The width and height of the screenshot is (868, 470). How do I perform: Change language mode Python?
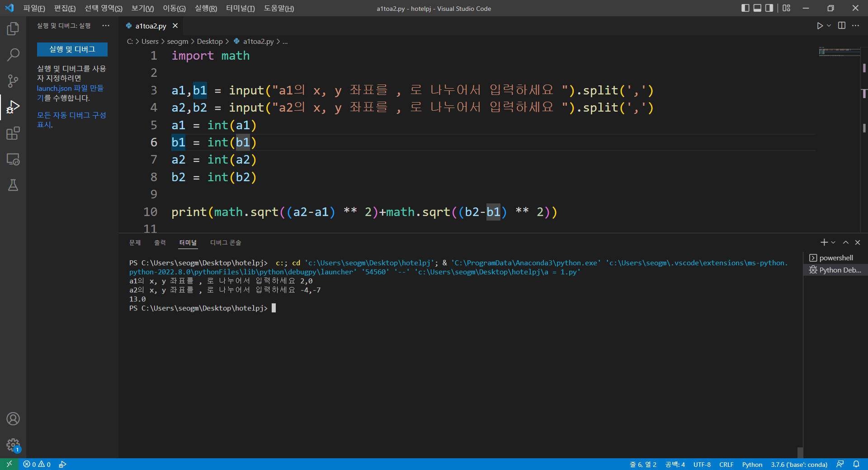point(752,464)
